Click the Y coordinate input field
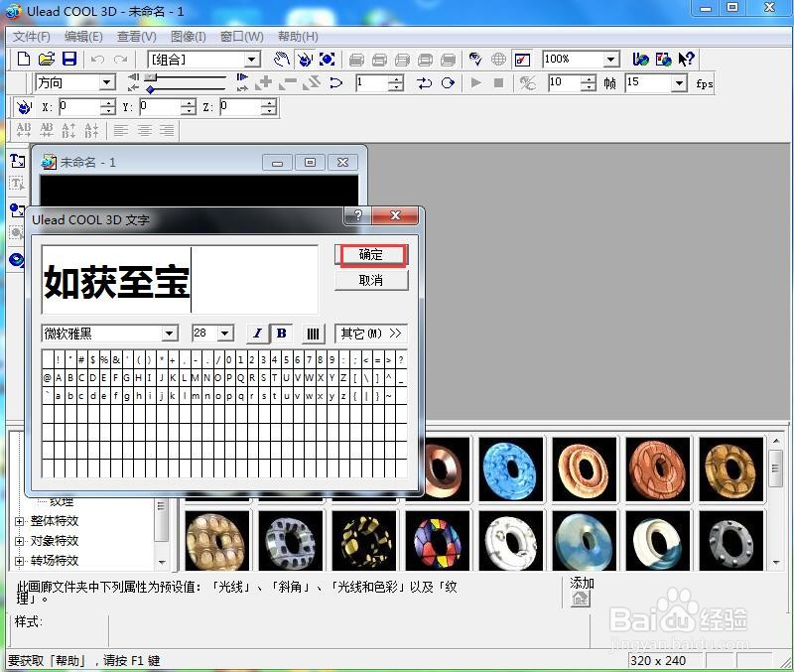794x672 pixels. click(x=160, y=107)
